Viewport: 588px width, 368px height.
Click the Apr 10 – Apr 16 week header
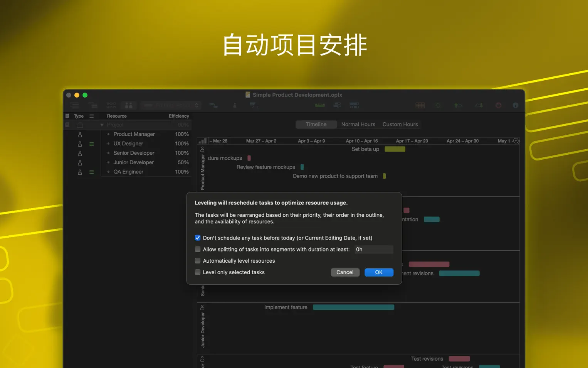(361, 141)
